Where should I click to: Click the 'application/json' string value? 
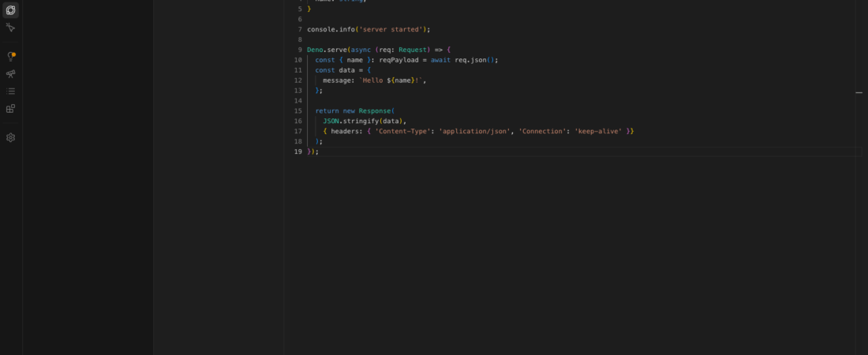474,131
